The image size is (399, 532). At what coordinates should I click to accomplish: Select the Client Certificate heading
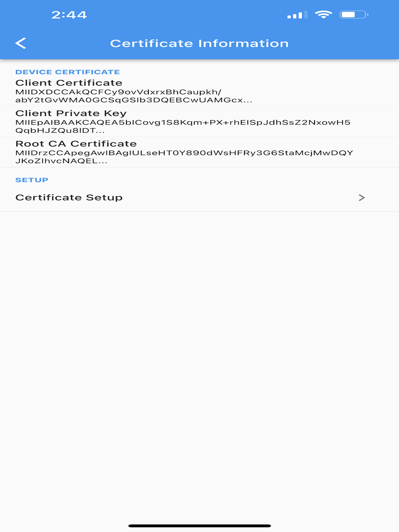click(69, 83)
